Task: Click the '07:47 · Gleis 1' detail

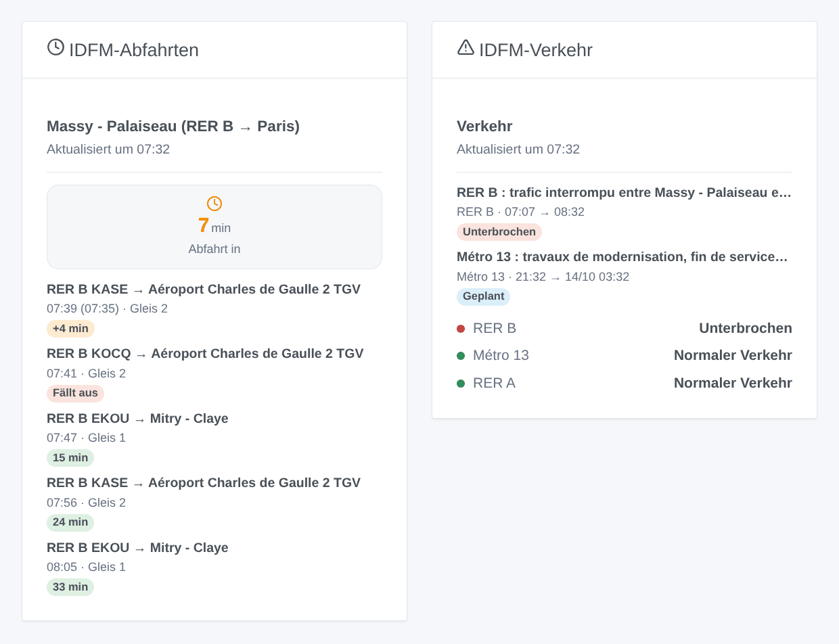Action: click(86, 438)
